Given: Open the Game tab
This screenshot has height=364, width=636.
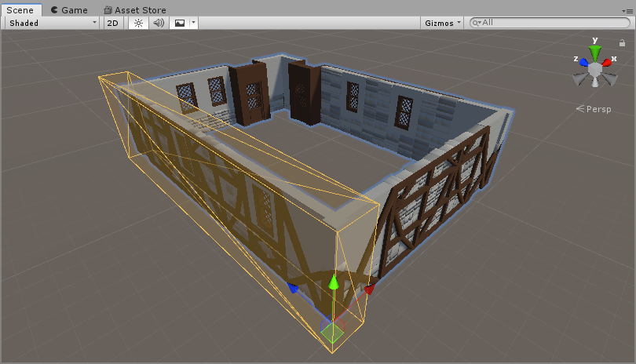Looking at the screenshot, I should tap(68, 10).
